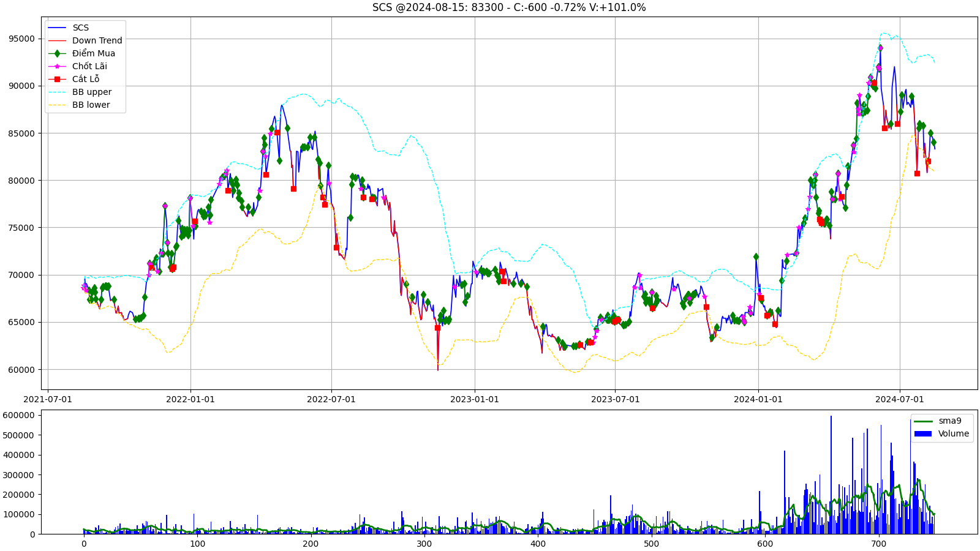Click the 200000 volume axis label

tap(20, 494)
